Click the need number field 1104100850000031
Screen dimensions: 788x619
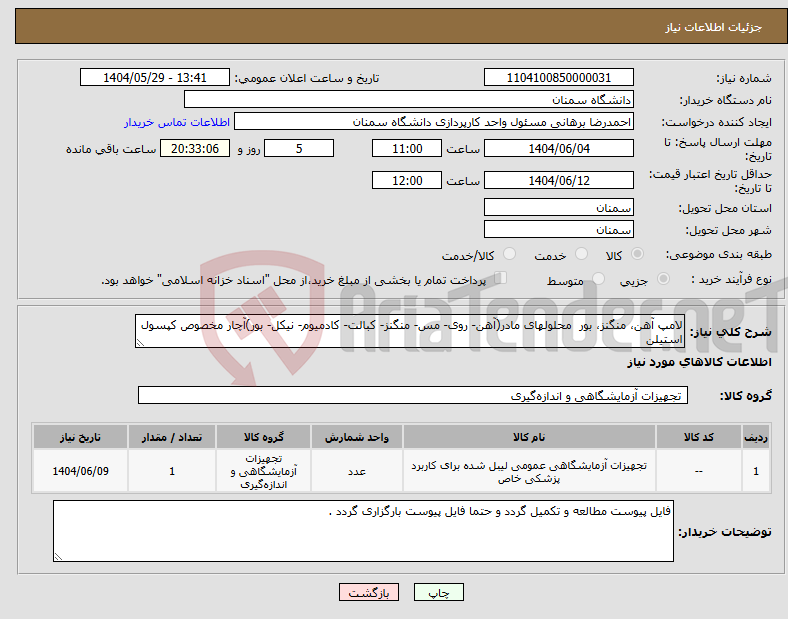point(558,77)
